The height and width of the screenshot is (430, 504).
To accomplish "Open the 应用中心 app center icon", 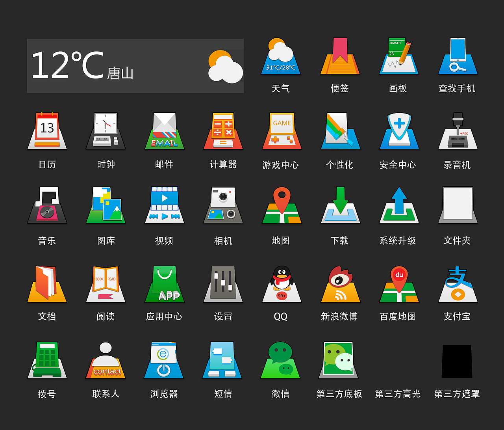I will coord(165,284).
